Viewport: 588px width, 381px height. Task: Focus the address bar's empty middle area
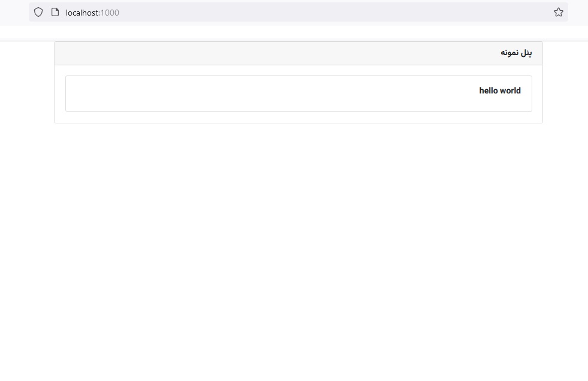(330, 12)
